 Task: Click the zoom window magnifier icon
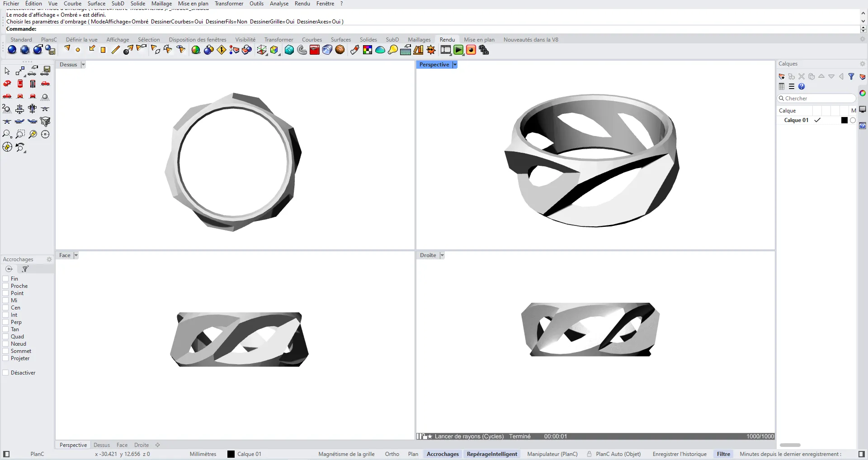20,134
